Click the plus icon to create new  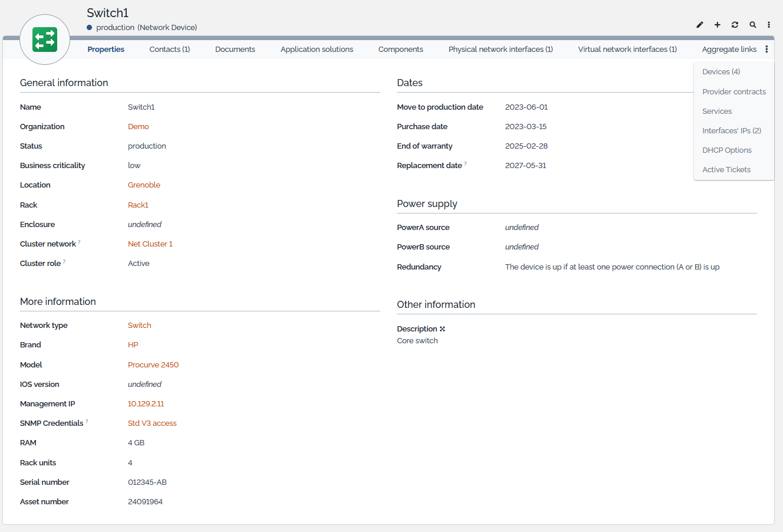coord(718,25)
